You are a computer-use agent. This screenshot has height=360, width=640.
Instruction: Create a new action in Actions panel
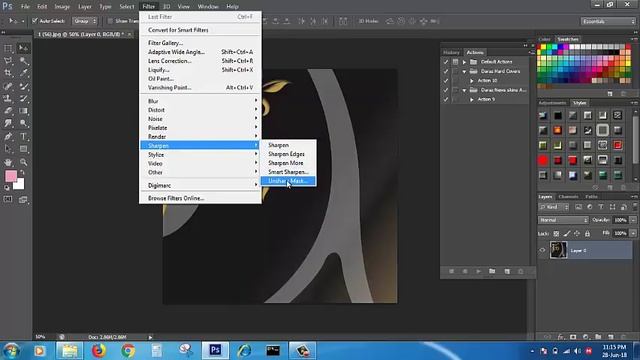(507, 271)
